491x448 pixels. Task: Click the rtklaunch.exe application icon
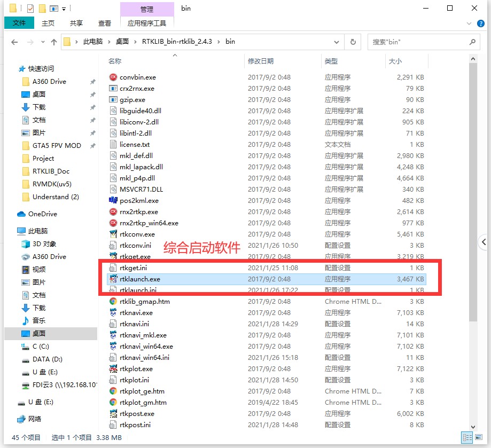(113, 279)
